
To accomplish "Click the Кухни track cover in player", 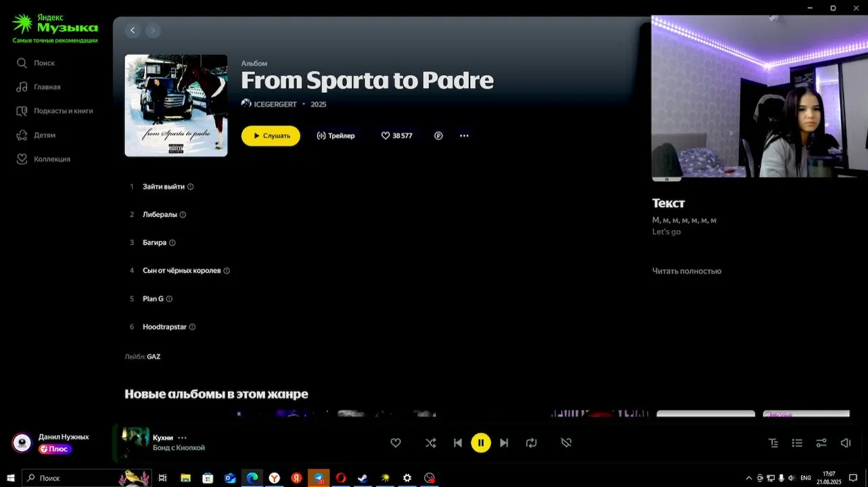I will point(135,442).
